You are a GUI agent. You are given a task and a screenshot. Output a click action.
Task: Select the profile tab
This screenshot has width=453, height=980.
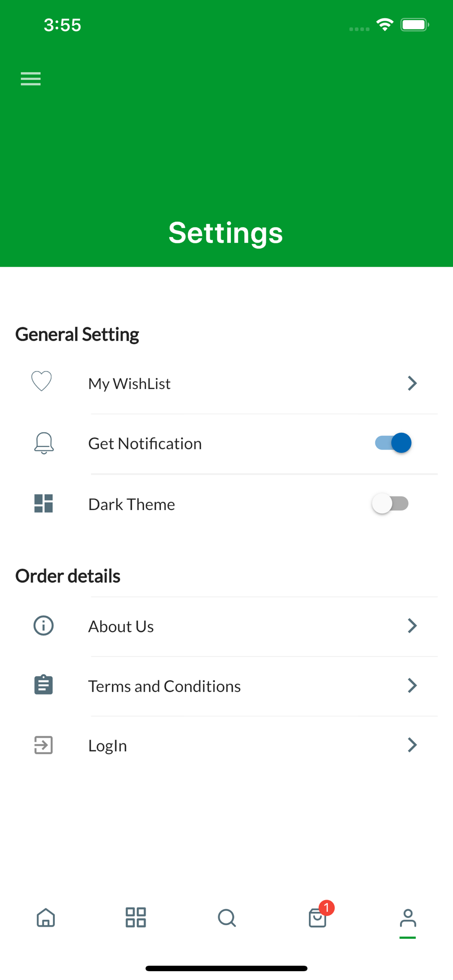[x=408, y=920]
